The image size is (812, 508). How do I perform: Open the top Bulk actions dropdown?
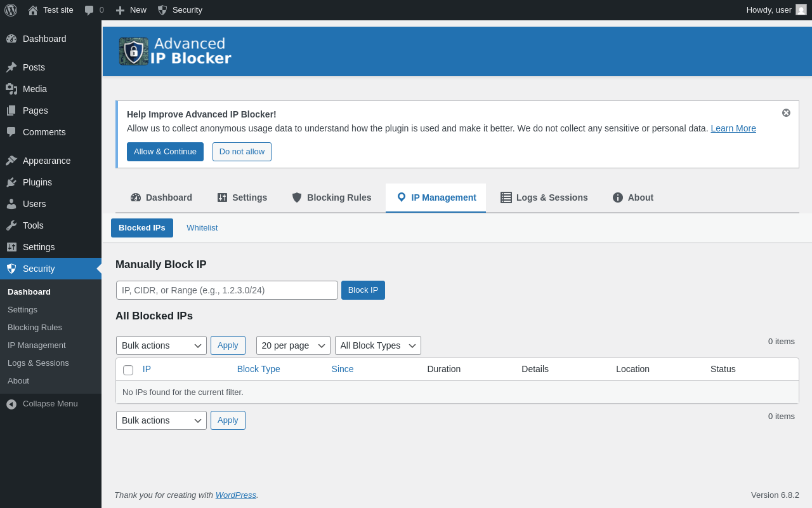161,345
